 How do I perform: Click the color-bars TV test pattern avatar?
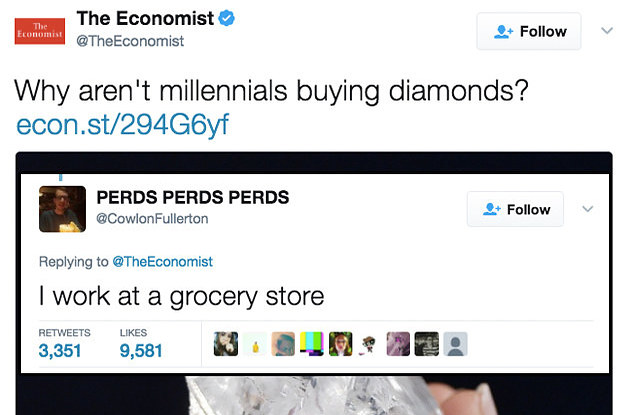tap(312, 343)
